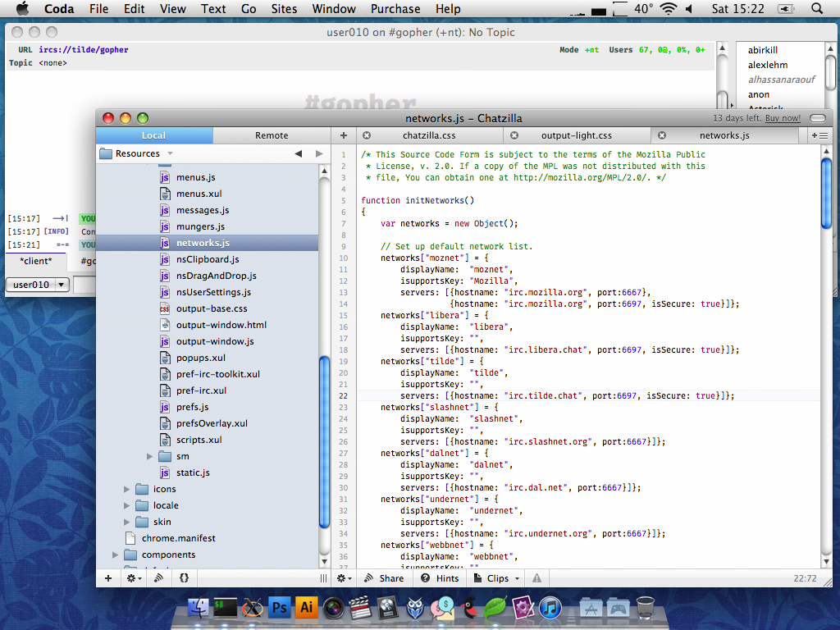Select prefs.js in the file list
840x630 pixels.
point(192,407)
